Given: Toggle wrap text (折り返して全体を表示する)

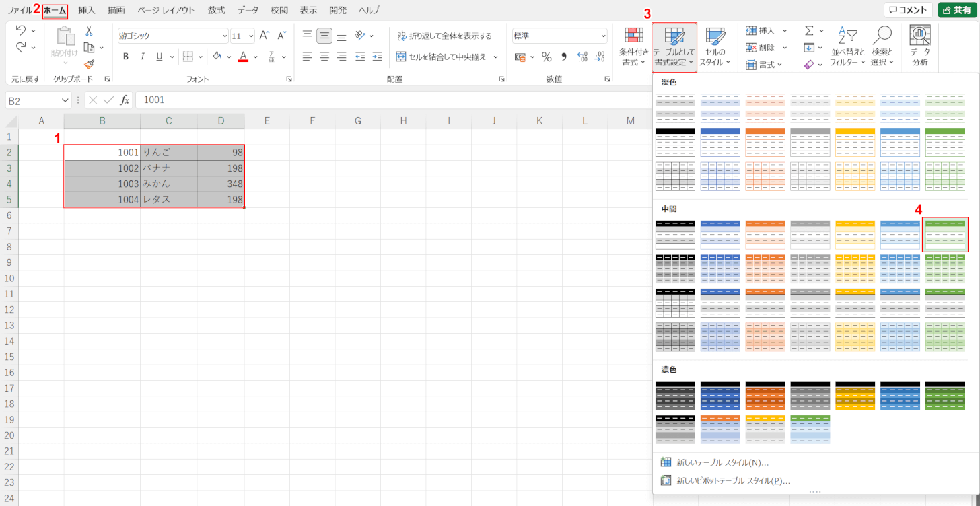Looking at the screenshot, I should pyautogui.click(x=444, y=36).
